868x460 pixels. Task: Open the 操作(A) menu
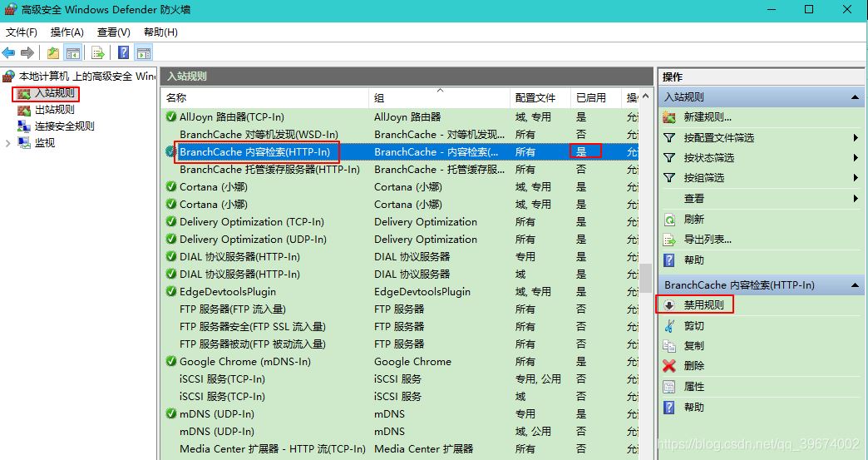coord(67,32)
